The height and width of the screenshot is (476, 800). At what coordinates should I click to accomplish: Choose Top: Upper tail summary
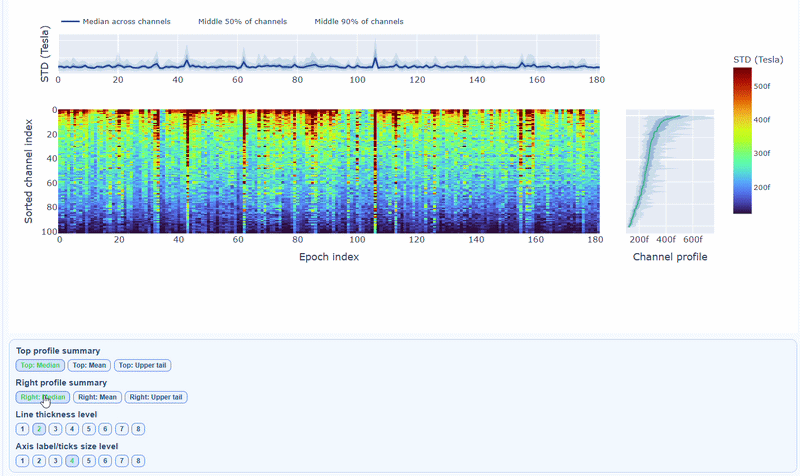point(142,365)
